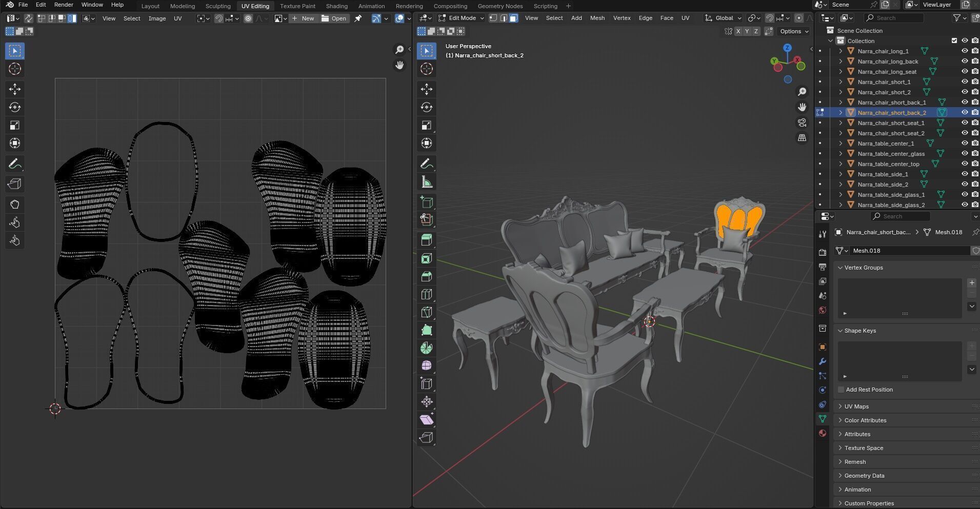
Task: Expand Narra_chair_short_back_2 in outliner
Action: pos(841,112)
